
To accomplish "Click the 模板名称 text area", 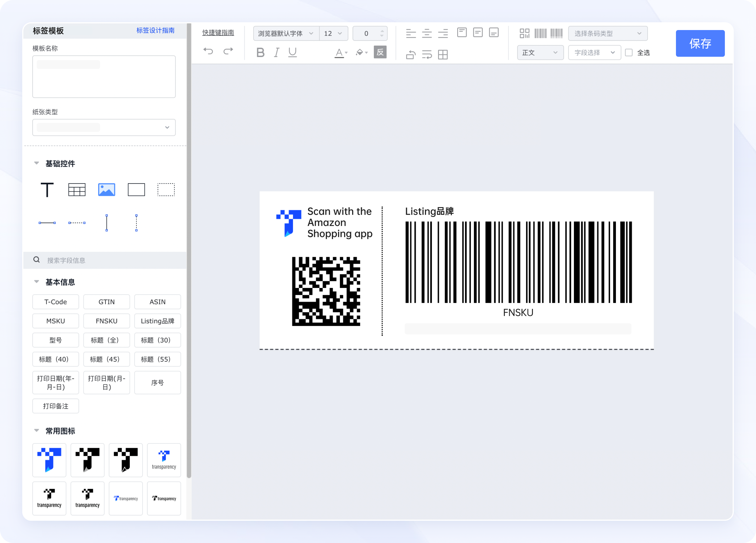I will 104,77.
